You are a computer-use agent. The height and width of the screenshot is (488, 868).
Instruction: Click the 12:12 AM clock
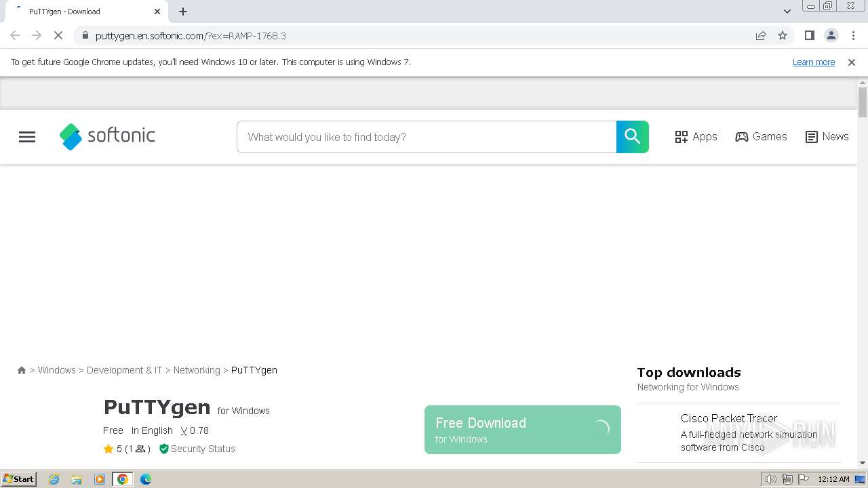click(833, 479)
